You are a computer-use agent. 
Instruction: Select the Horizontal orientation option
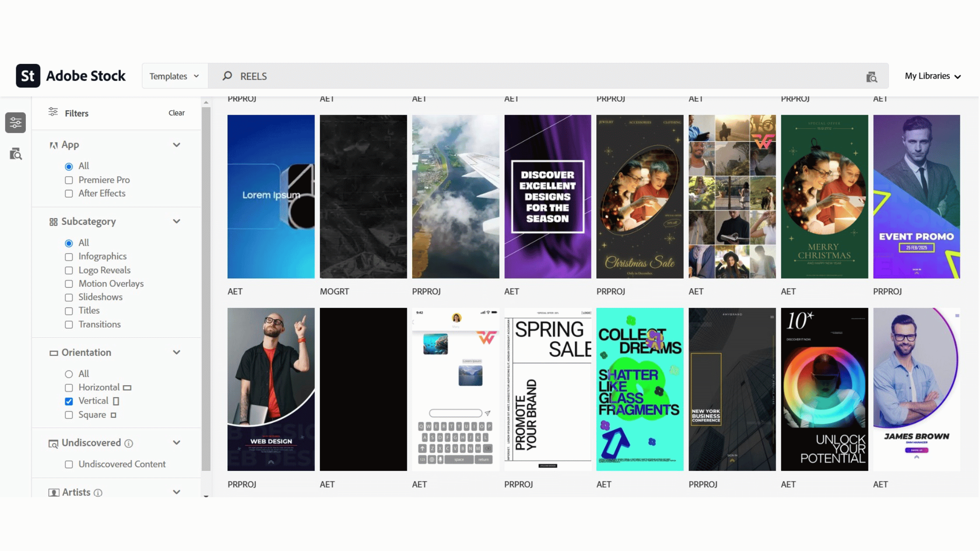69,387
